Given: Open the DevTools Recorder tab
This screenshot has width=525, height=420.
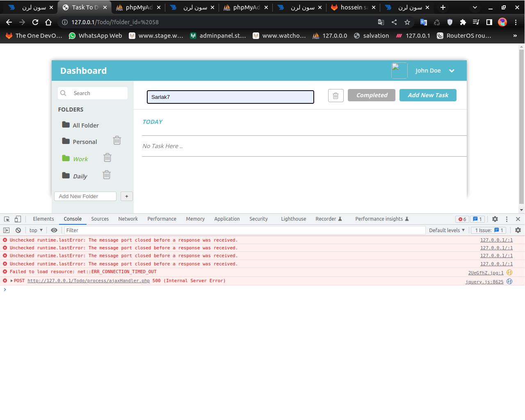Looking at the screenshot, I should 329,219.
